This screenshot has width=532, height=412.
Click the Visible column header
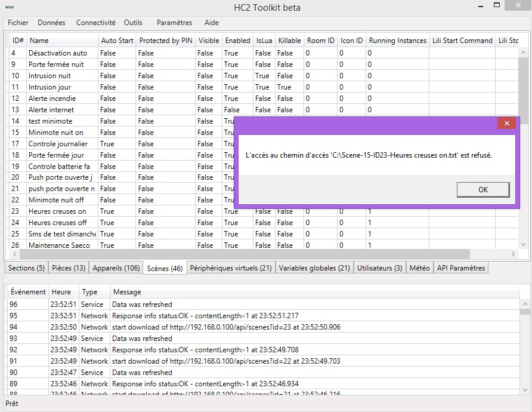[x=209, y=41]
